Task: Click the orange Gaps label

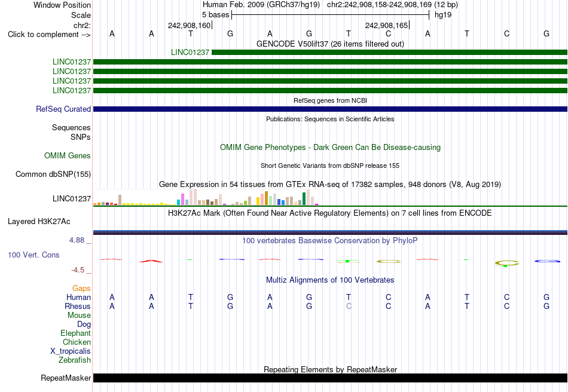Action: tap(81, 288)
